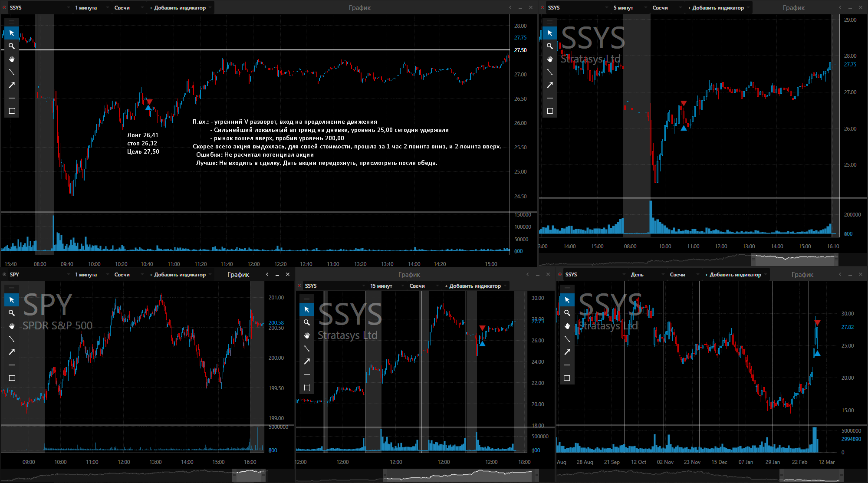The image size is (868, 483).
Task: Select zoom magnifier tool in SSYS 1-minute chart
Action: (x=12, y=46)
